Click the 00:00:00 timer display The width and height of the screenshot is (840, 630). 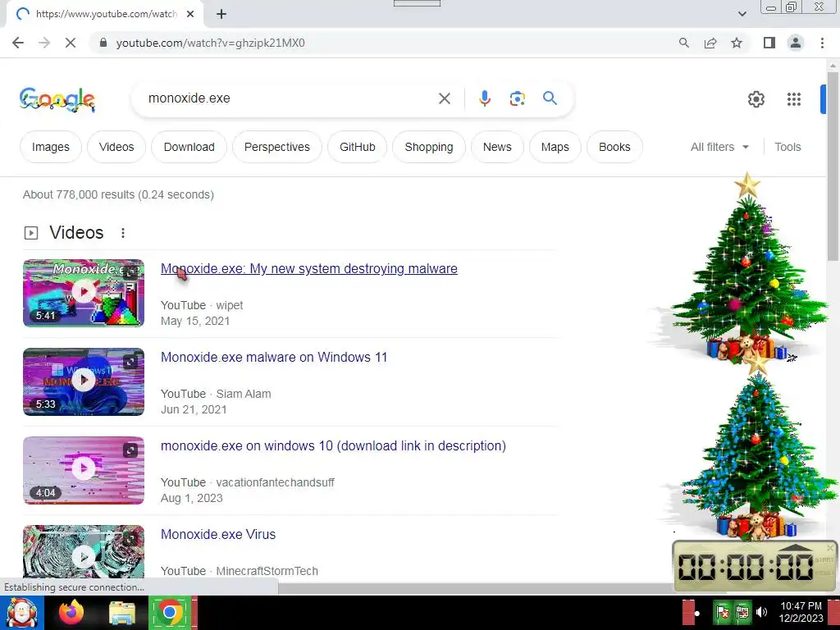tap(746, 568)
